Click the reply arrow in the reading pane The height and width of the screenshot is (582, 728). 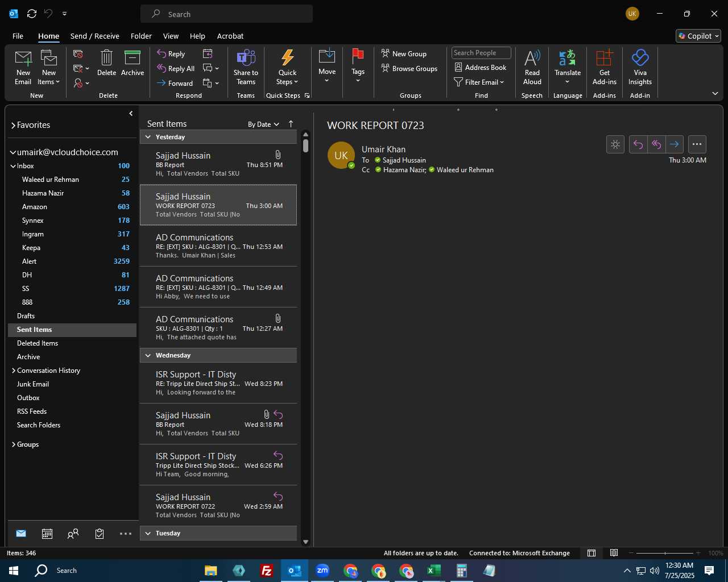[638, 144]
